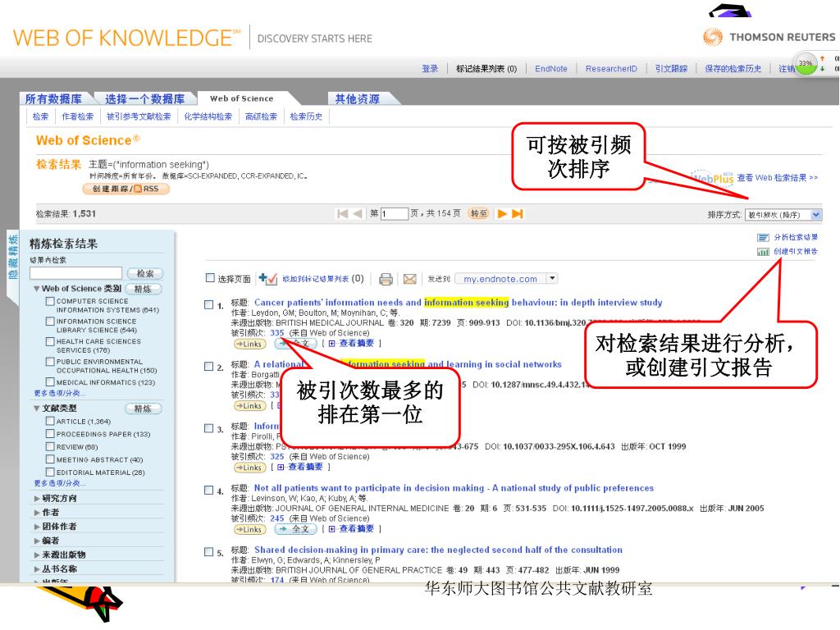Go to the next results page
Image resolution: width=840 pixels, height=630 pixels.
pyautogui.click(x=502, y=214)
